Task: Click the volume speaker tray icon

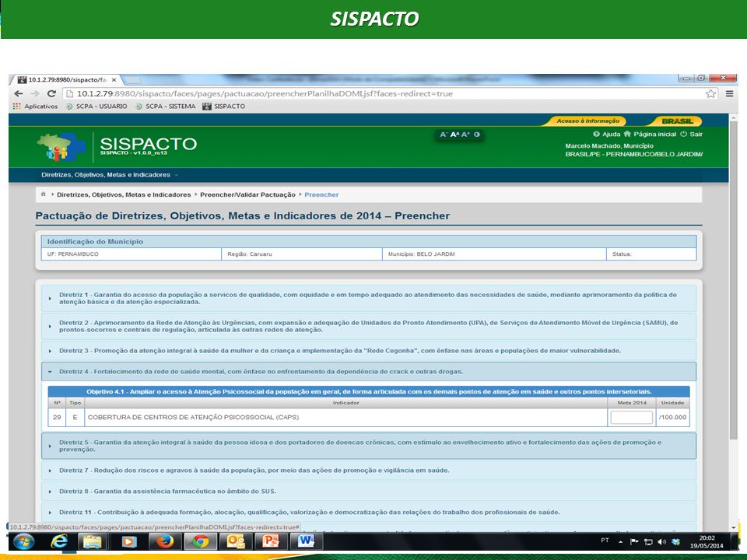Action: 661,541
